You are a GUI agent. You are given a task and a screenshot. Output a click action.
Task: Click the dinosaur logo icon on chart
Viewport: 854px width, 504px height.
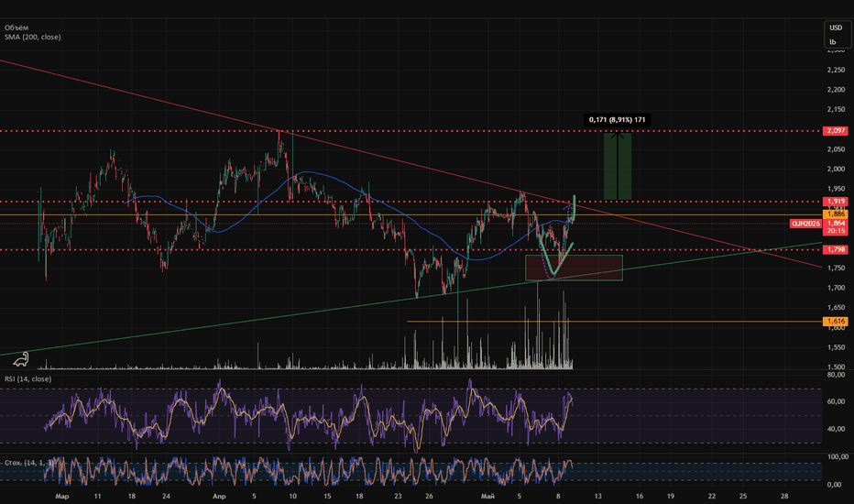[x=21, y=359]
